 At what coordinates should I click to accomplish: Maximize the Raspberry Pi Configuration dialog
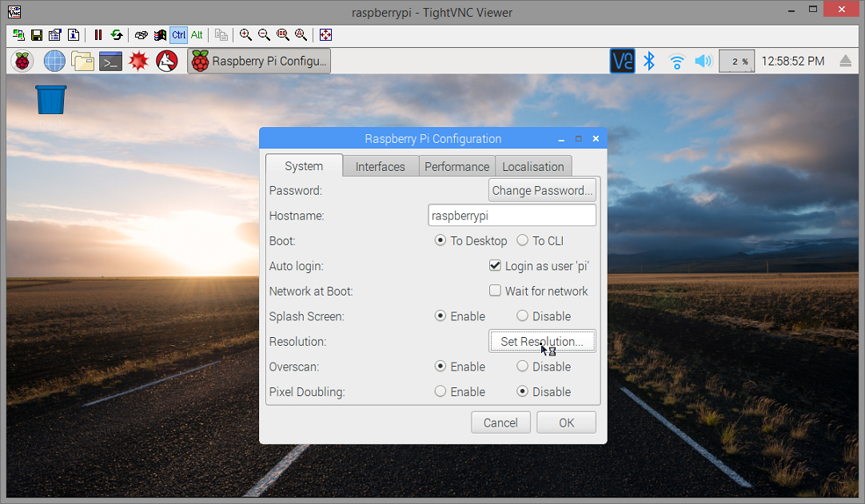[578, 139]
